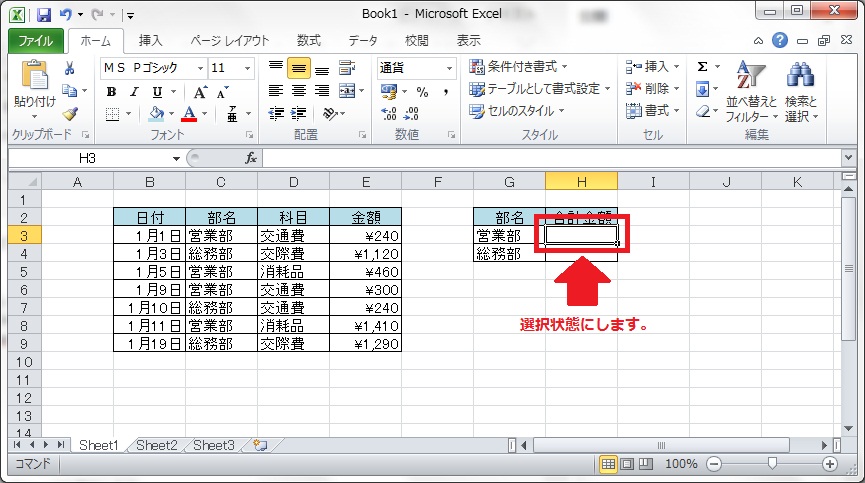This screenshot has width=865, height=483.
Task: Switch to the Review (校閲) tab
Action: pos(417,40)
